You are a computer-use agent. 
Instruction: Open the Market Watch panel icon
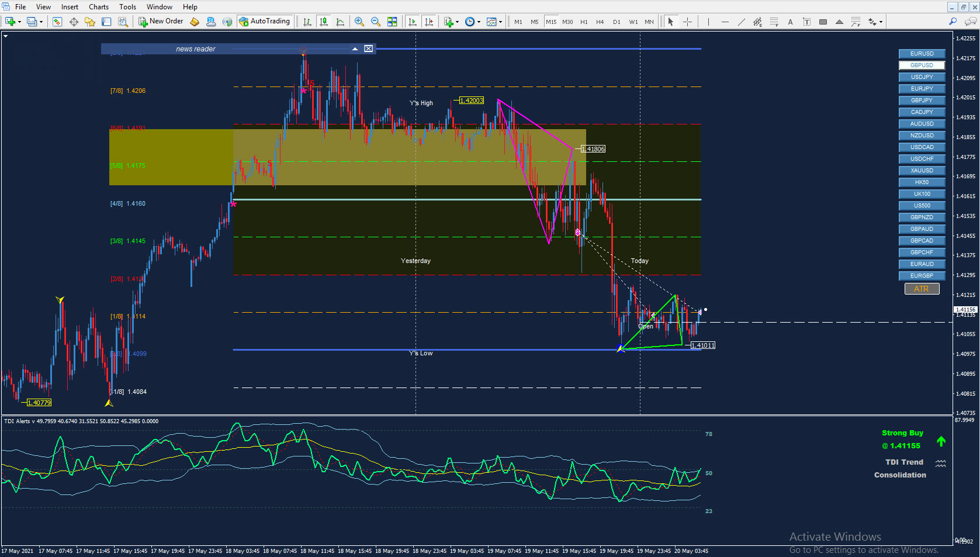click(57, 22)
